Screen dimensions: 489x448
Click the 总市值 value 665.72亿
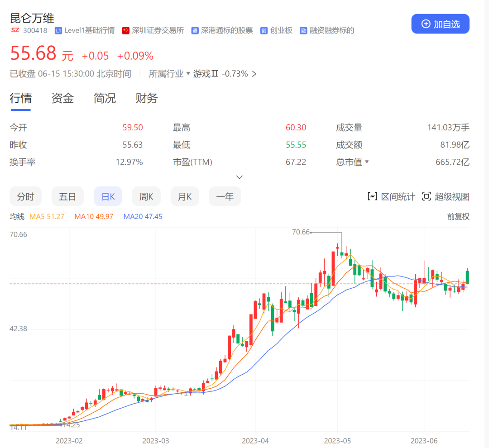tap(452, 162)
